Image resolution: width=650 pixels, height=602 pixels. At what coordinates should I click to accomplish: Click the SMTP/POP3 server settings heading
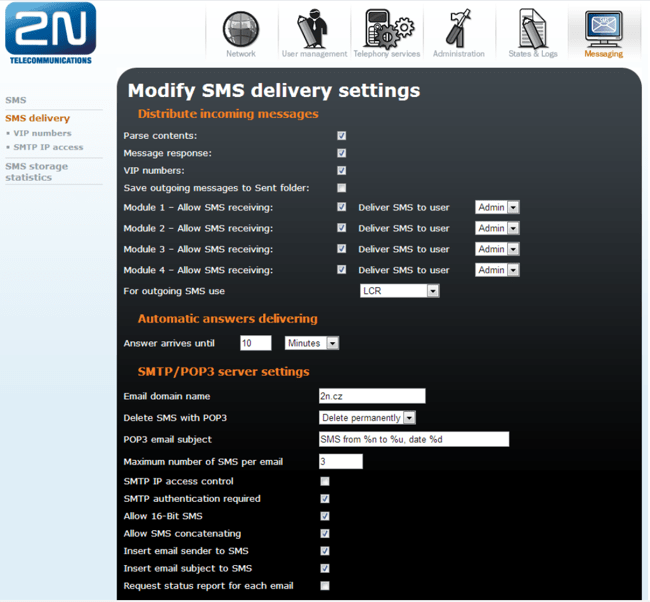click(x=223, y=371)
